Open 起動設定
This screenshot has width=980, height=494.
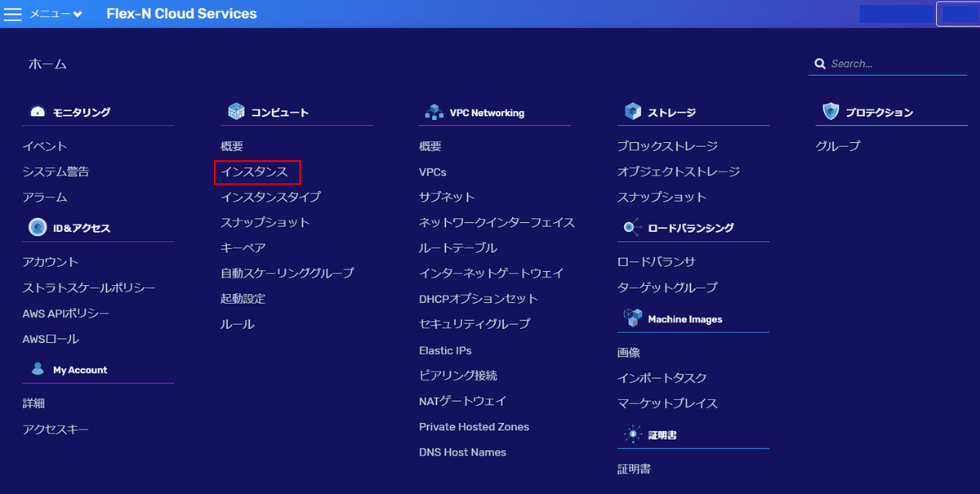(243, 299)
